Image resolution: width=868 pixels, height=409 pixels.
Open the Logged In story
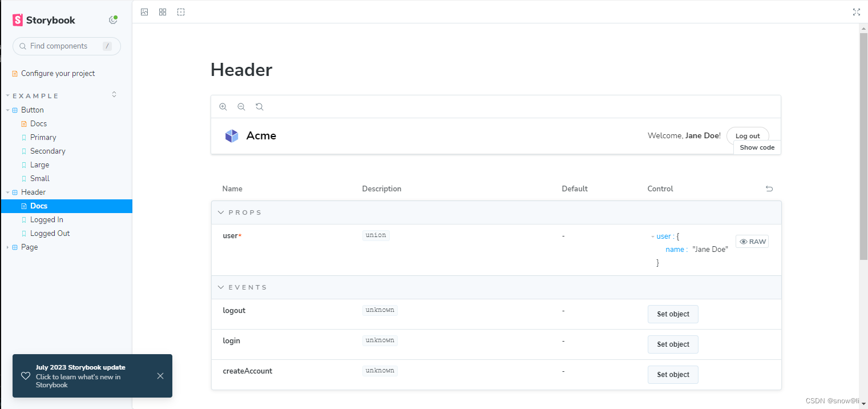pyautogui.click(x=46, y=220)
